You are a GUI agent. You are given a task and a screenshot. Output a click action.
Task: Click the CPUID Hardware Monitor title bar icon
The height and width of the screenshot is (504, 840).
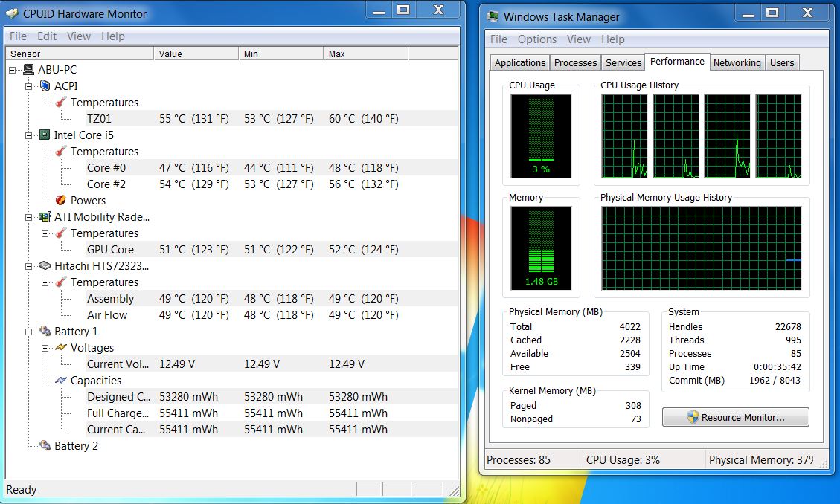tap(12, 13)
